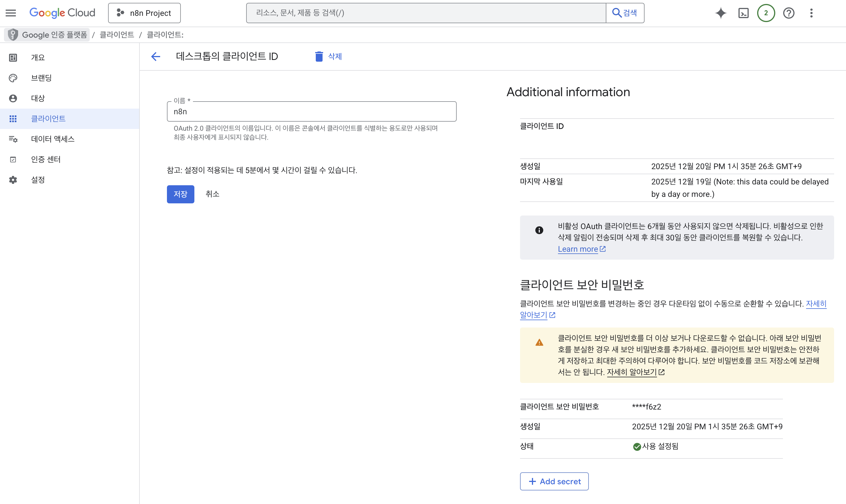Open the notifications badge showing 2
Viewport: 846px width, 504px height.
tap(766, 13)
